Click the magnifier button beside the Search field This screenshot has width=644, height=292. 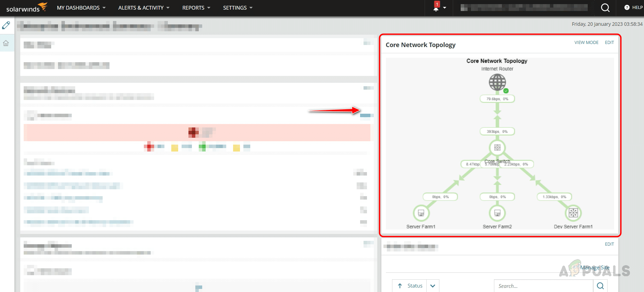pyautogui.click(x=600, y=286)
